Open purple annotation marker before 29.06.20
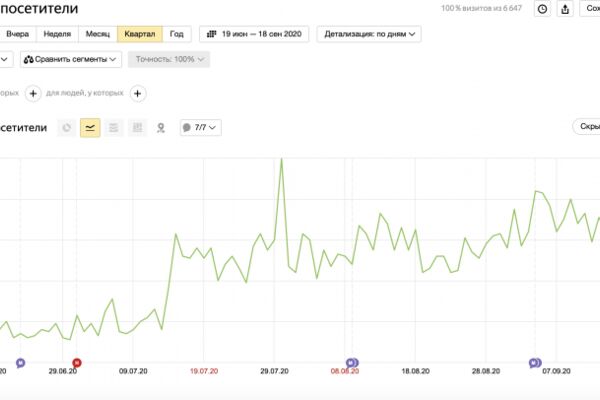 click(x=21, y=362)
